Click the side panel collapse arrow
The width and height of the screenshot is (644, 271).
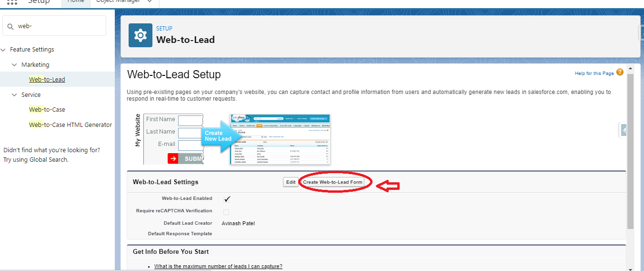(623, 130)
